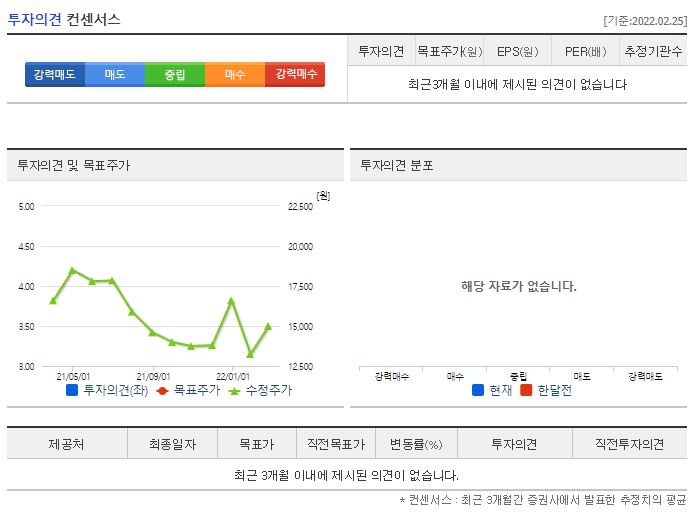Click the red 강력매수 rating segment

(x=295, y=74)
